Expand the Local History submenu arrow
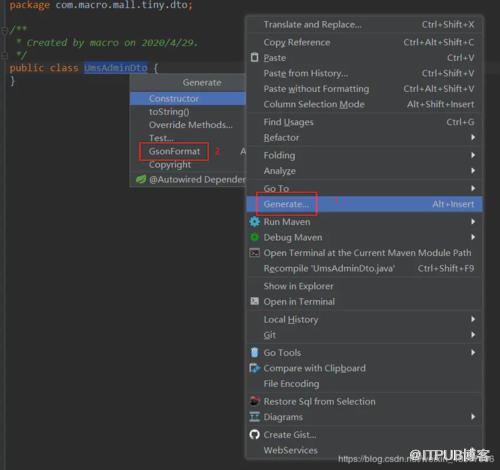500x470 pixels. tap(473, 319)
